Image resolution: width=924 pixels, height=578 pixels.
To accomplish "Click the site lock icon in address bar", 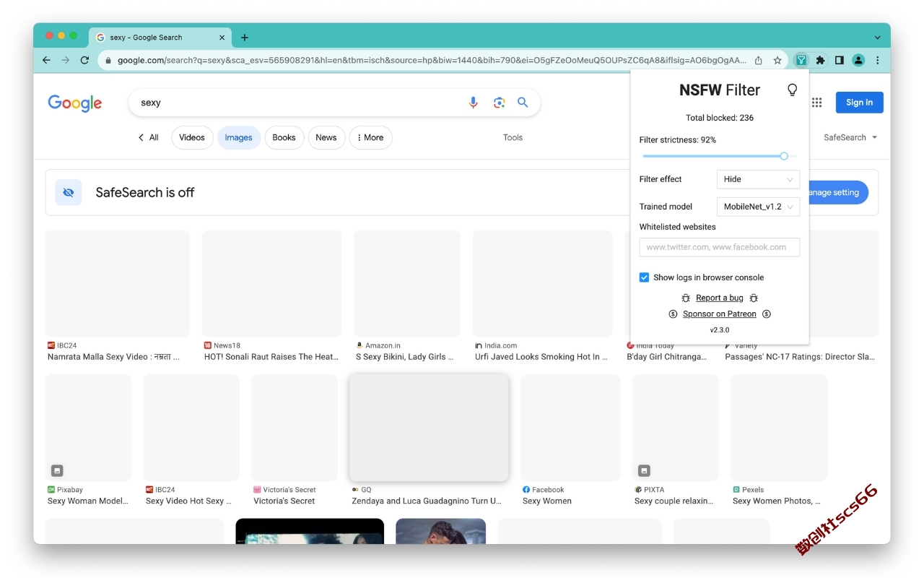I will 108,61.
